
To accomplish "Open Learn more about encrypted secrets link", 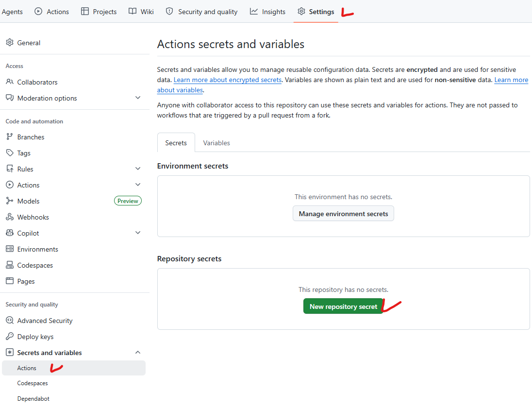I will pos(228,80).
